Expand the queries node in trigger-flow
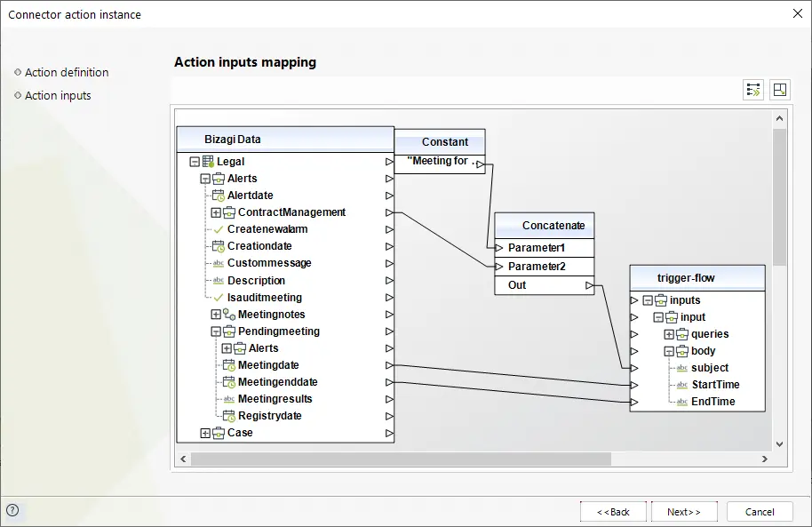The height and width of the screenshot is (527, 812). pos(669,334)
